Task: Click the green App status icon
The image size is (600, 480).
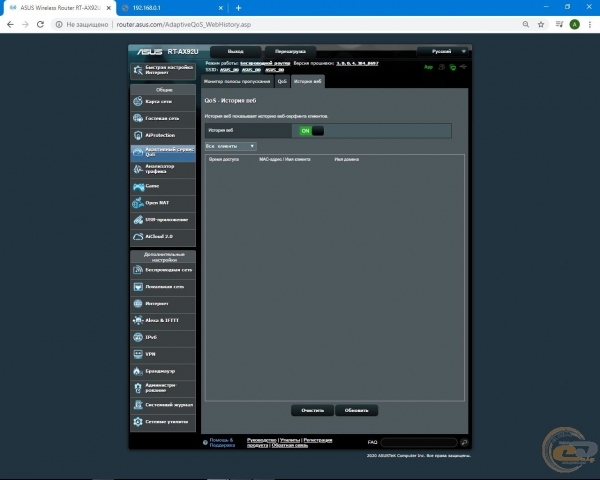Action: tap(428, 67)
